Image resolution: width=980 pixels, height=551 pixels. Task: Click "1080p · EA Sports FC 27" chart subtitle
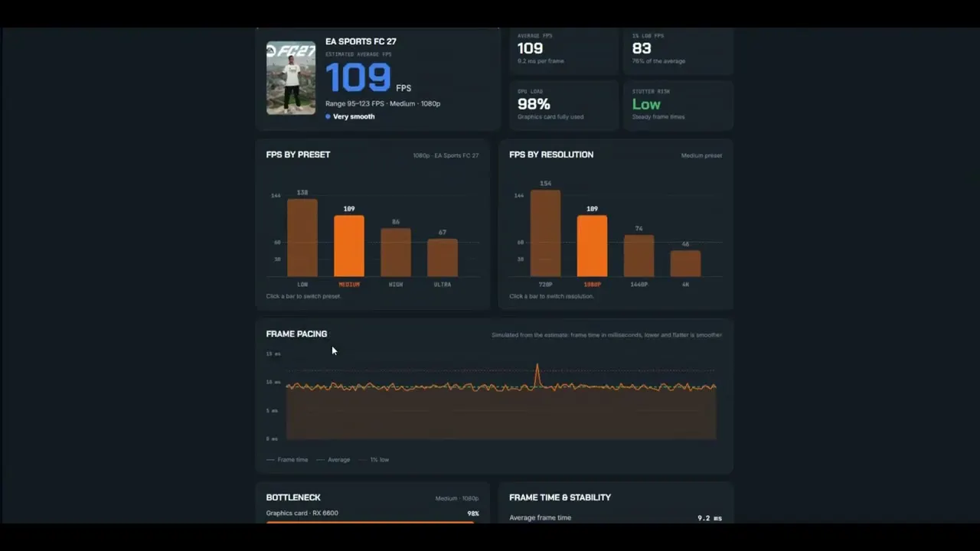pos(446,156)
